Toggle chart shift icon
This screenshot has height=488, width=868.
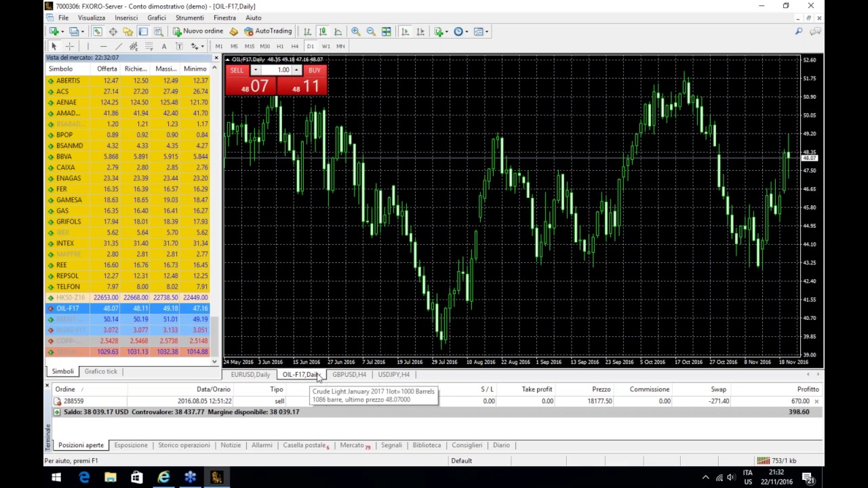point(420,31)
